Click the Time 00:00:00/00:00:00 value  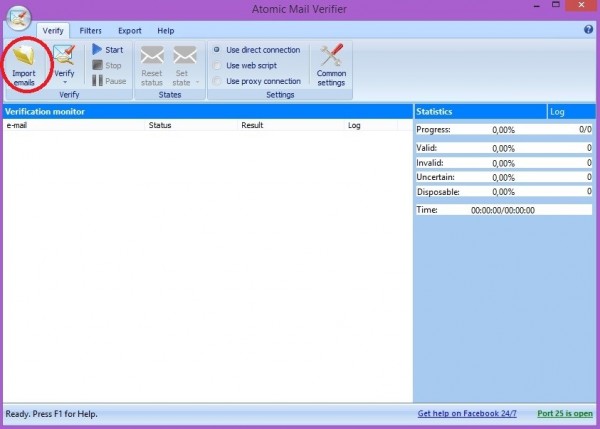click(503, 210)
